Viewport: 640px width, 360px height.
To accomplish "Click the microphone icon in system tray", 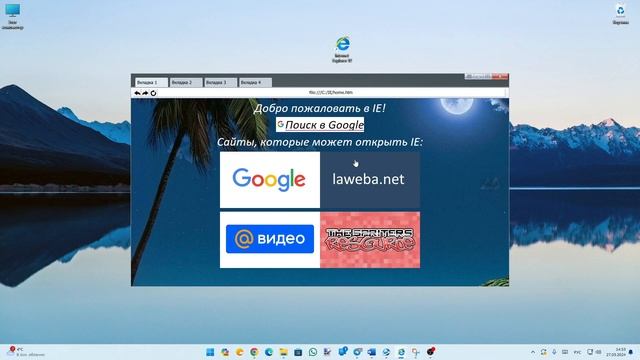I will [554, 352].
